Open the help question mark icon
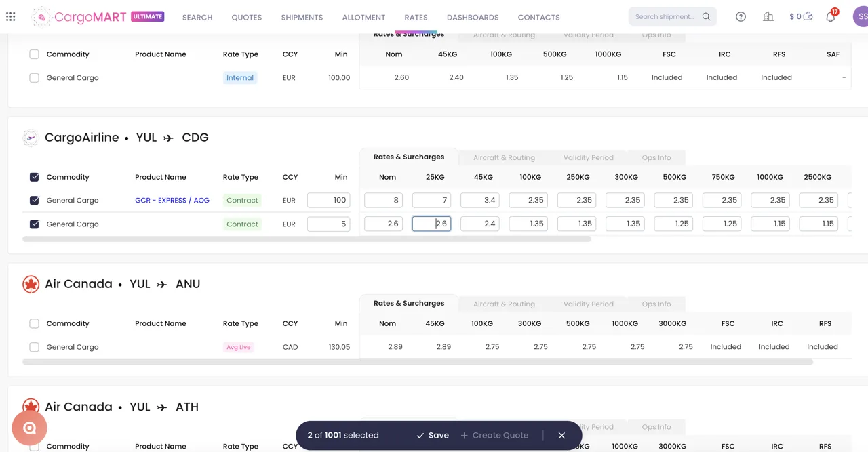Screen dimensions: 868x452 pyautogui.click(x=741, y=16)
